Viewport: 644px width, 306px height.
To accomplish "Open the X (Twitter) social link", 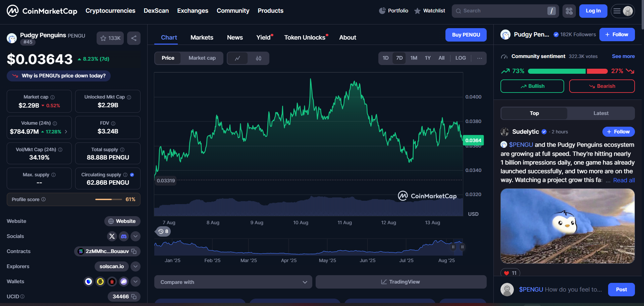I will pyautogui.click(x=112, y=236).
